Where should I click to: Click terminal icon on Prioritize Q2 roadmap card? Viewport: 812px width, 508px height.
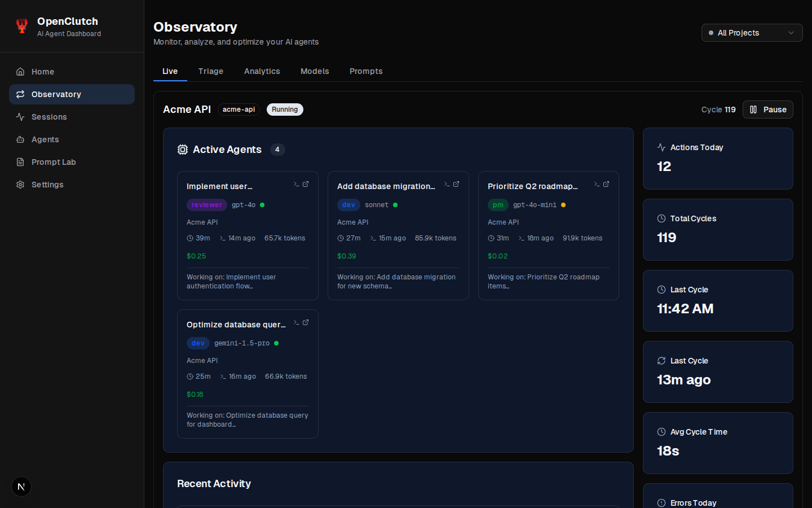pyautogui.click(x=596, y=184)
